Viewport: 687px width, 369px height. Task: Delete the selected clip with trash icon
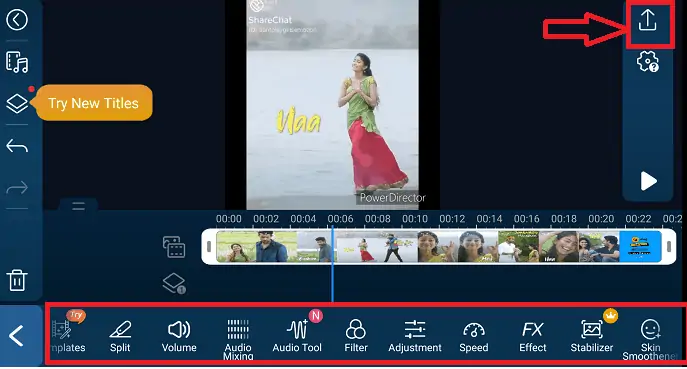coord(17,280)
